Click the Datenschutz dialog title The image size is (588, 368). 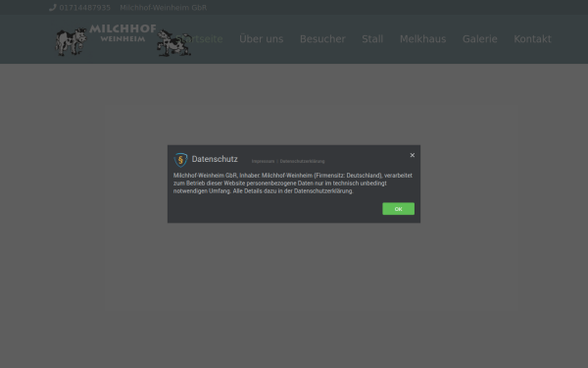coord(215,159)
